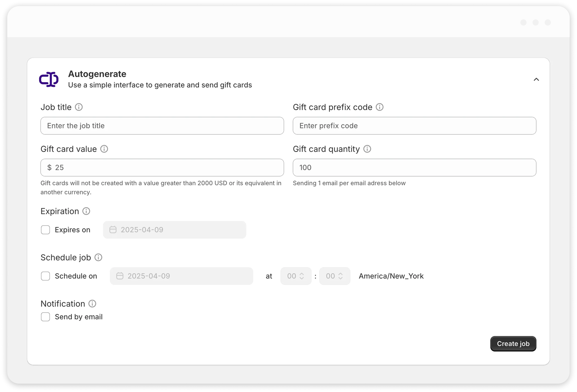Viewport: 577px width, 392px height.
Task: Click the Create job button
Action: [513, 344]
